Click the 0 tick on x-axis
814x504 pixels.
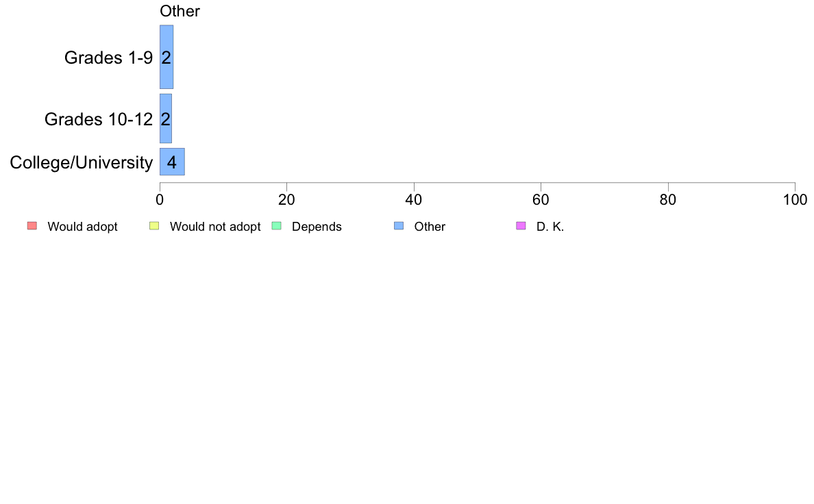tap(160, 200)
